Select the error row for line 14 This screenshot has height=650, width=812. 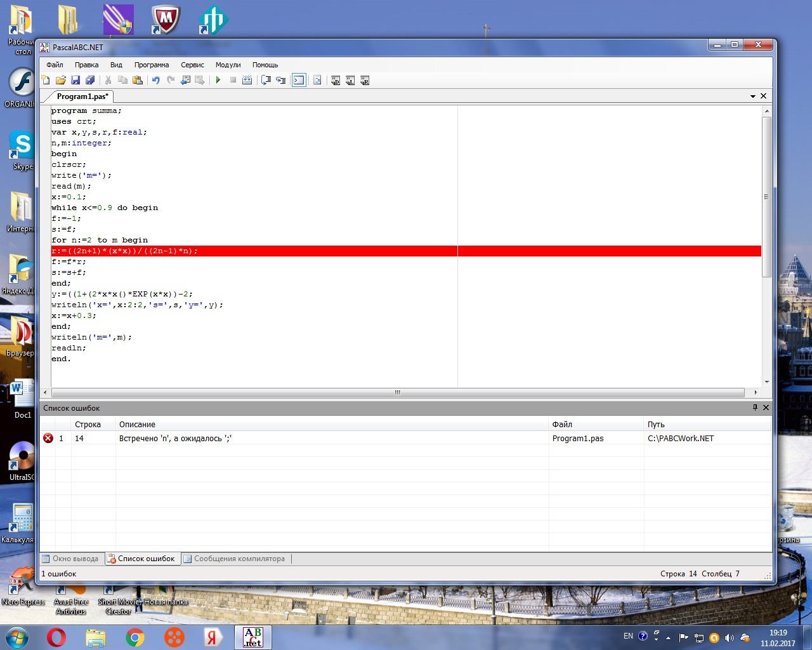tap(405, 439)
